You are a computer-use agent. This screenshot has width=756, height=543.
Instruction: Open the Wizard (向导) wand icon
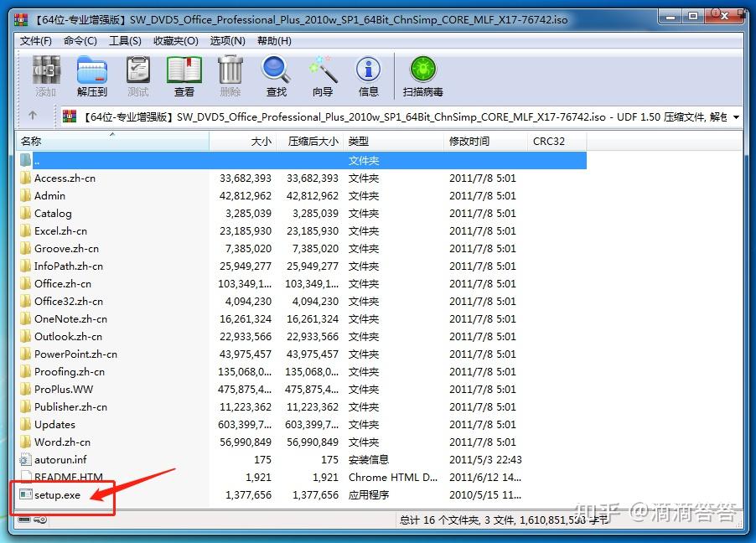coord(323,70)
